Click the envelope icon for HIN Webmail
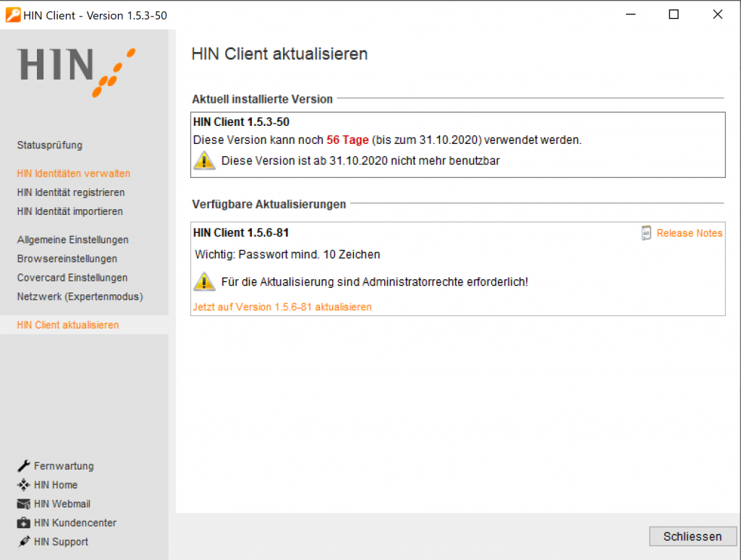This screenshot has width=741, height=560. [24, 504]
